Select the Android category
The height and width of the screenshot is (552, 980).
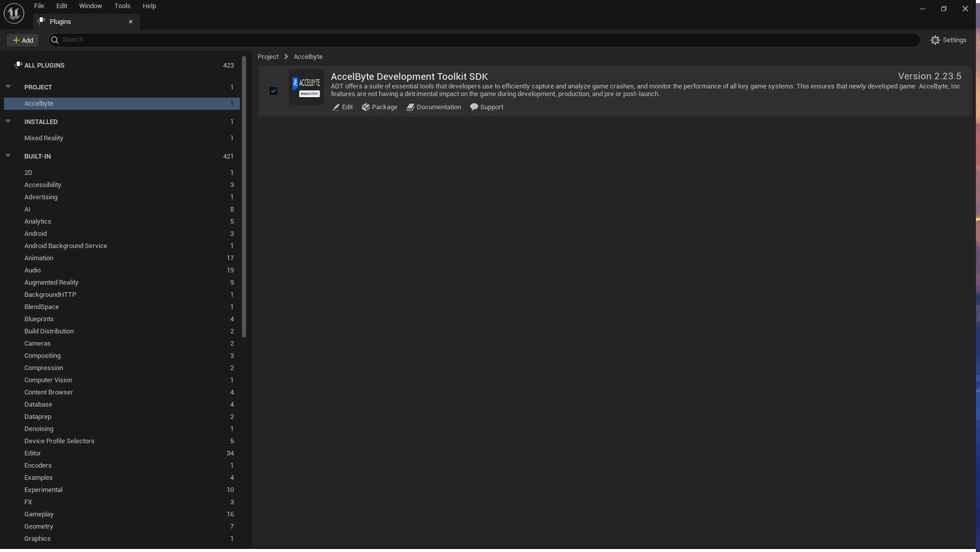click(x=122, y=233)
